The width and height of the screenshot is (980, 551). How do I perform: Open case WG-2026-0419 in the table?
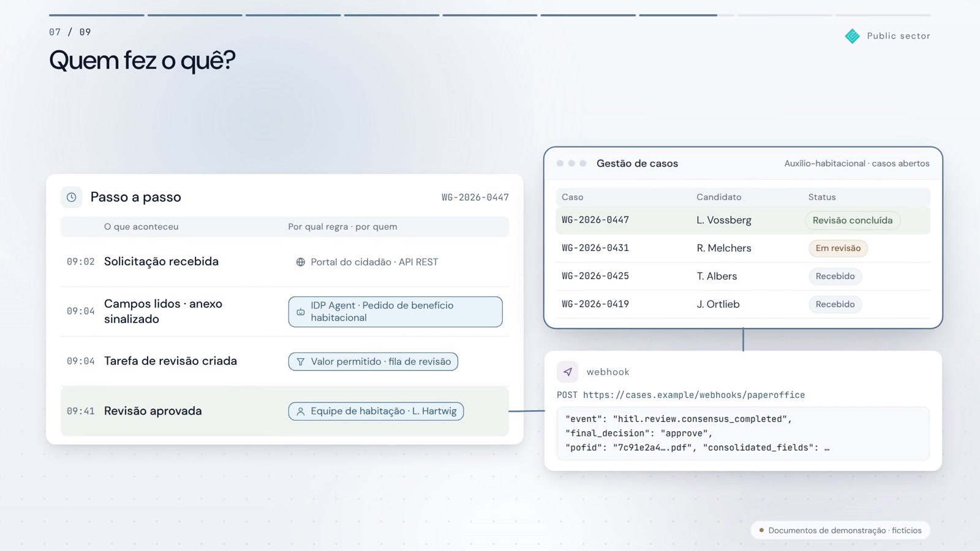595,304
